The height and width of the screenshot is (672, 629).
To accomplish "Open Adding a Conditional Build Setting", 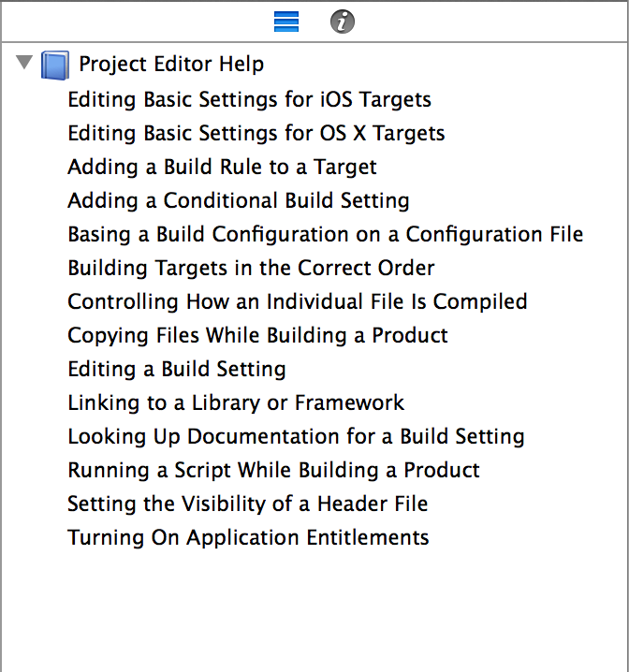I will point(239,200).
